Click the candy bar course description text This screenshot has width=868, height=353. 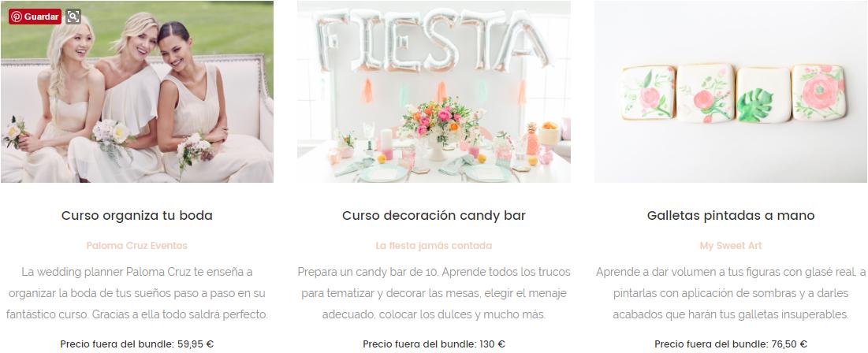coord(434,293)
